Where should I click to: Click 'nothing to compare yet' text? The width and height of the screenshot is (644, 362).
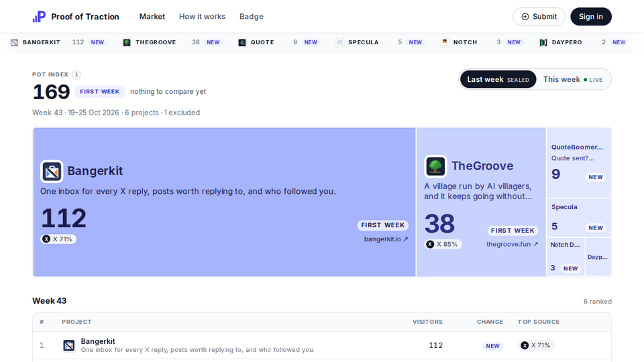(x=168, y=92)
